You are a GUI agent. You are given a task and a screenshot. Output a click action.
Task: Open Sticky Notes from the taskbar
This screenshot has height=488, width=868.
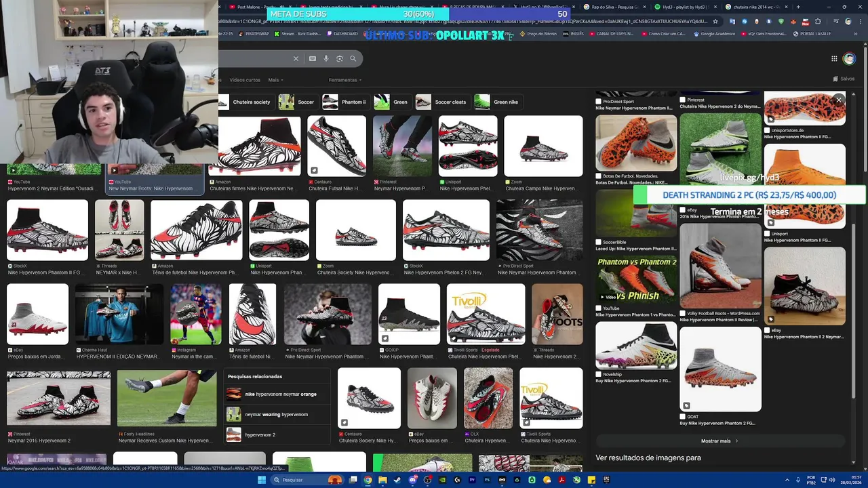click(x=591, y=480)
